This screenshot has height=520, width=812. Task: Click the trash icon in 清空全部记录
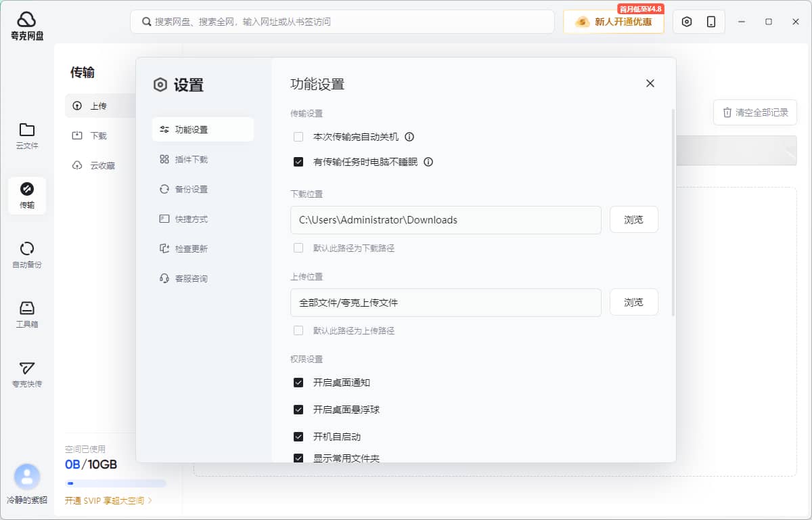[727, 112]
